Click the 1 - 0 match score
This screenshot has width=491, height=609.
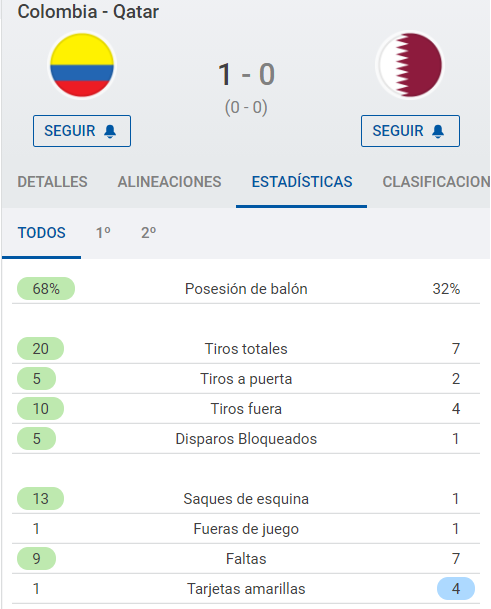click(246, 74)
